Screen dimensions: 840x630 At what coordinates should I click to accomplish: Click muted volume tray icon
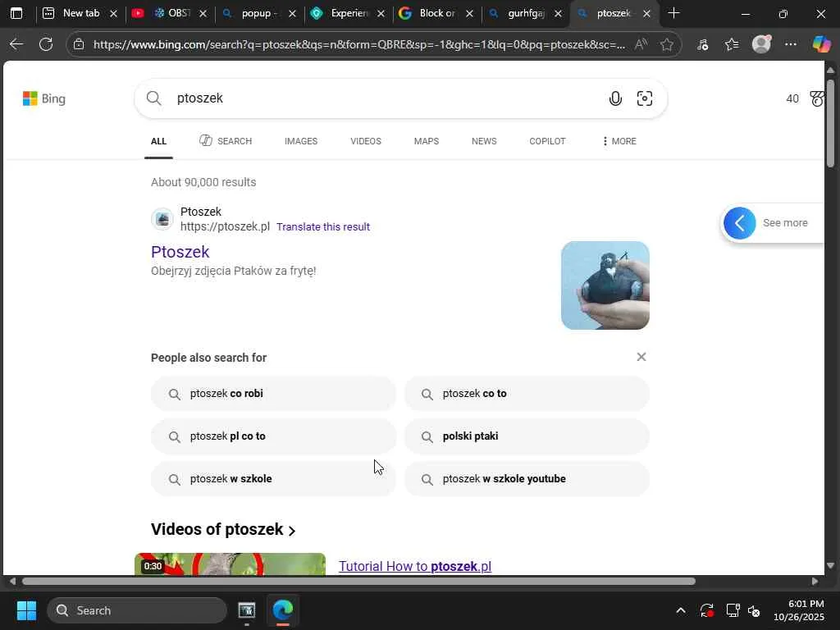coord(754,610)
